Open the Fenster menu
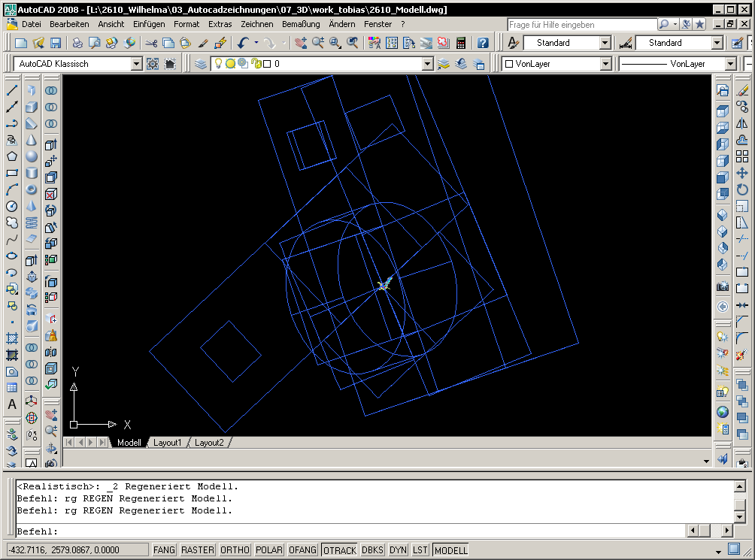The image size is (755, 560). pyautogui.click(x=377, y=24)
